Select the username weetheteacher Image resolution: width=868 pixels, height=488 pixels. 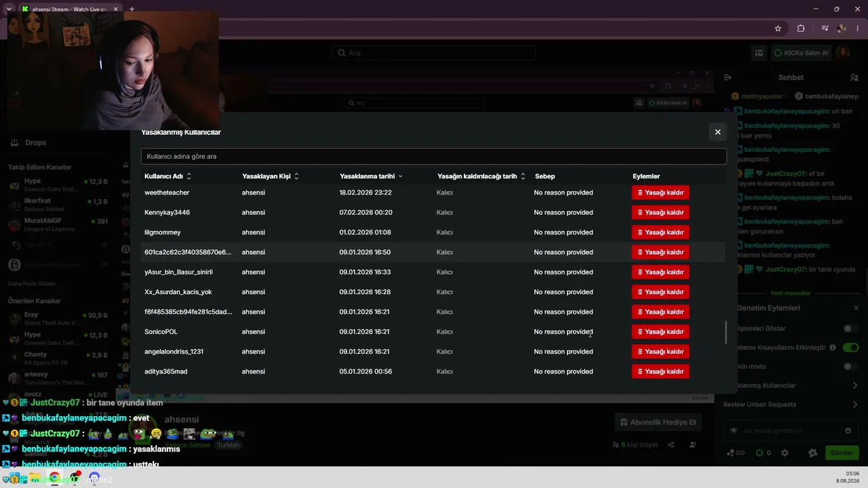pos(167,192)
